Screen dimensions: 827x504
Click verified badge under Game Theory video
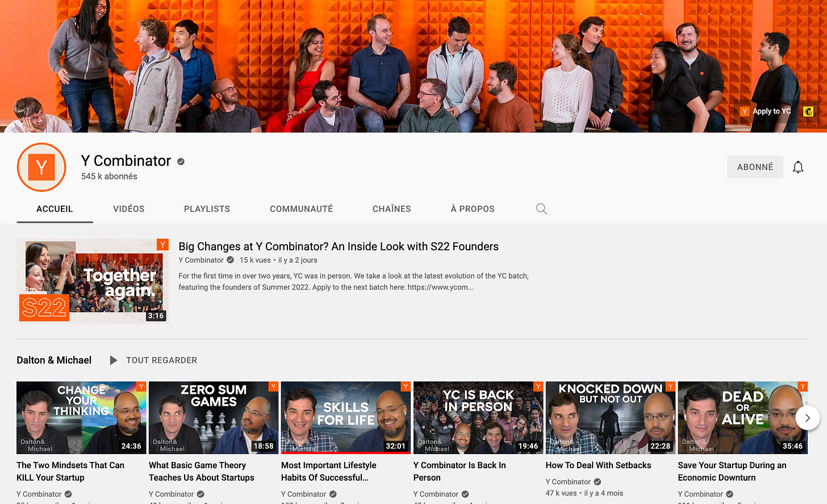[201, 494]
